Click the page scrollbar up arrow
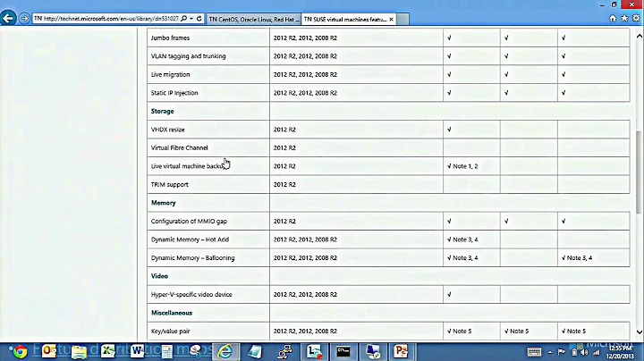 point(639,36)
